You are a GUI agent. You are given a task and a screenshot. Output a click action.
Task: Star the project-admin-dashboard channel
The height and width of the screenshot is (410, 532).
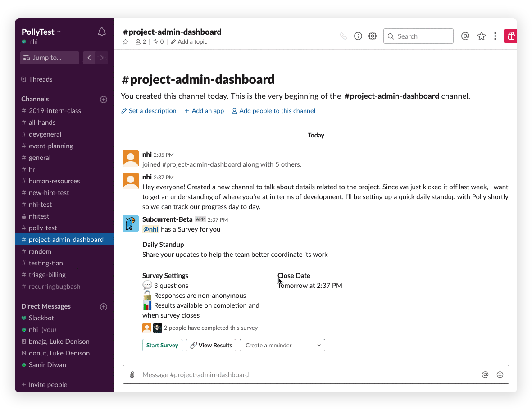click(126, 42)
